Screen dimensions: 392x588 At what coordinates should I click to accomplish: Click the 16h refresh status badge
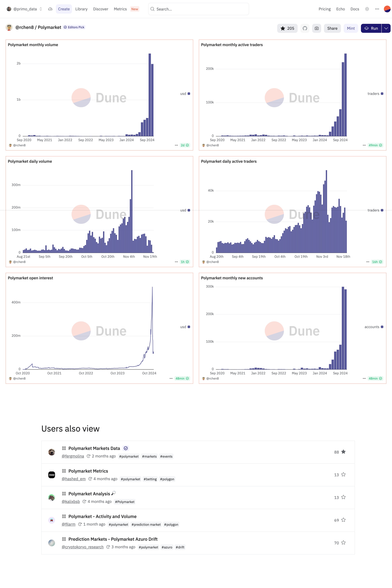(377, 262)
